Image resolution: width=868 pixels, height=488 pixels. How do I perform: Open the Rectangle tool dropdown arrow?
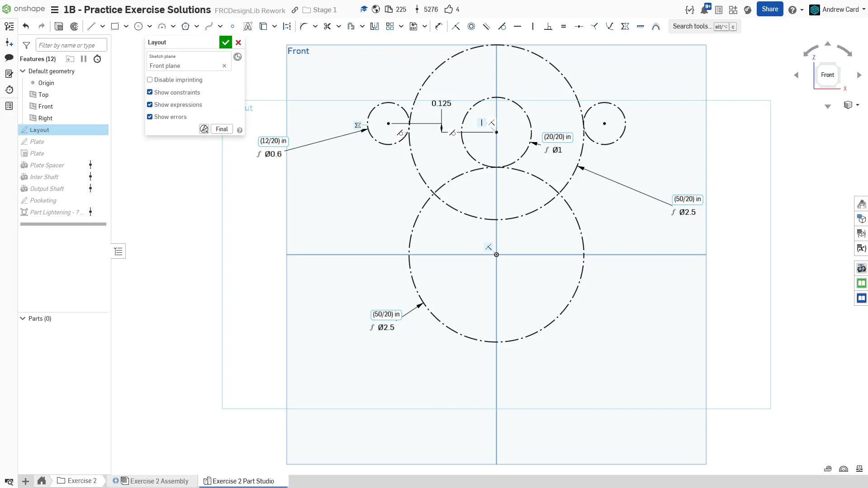point(126,26)
